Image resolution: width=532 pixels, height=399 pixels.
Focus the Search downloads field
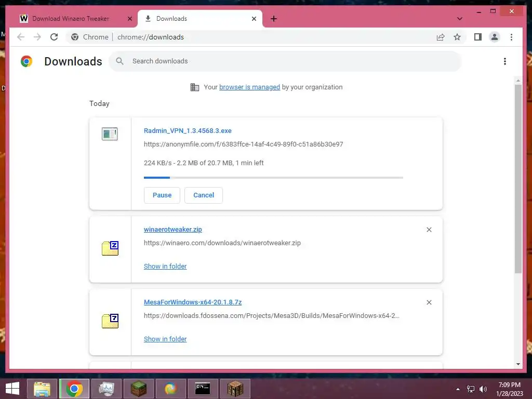285,61
